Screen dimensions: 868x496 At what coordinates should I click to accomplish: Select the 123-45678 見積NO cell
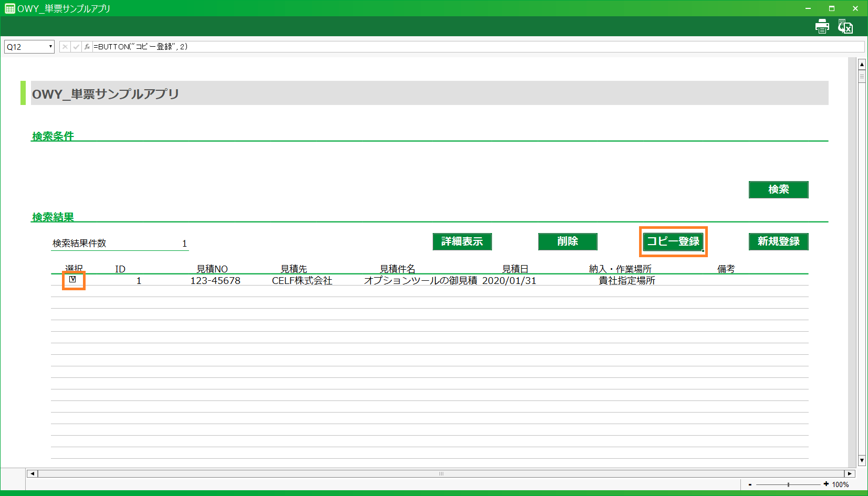[x=215, y=281]
